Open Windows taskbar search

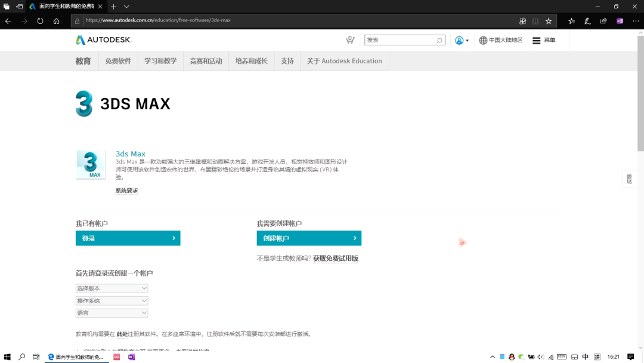click(x=22, y=357)
